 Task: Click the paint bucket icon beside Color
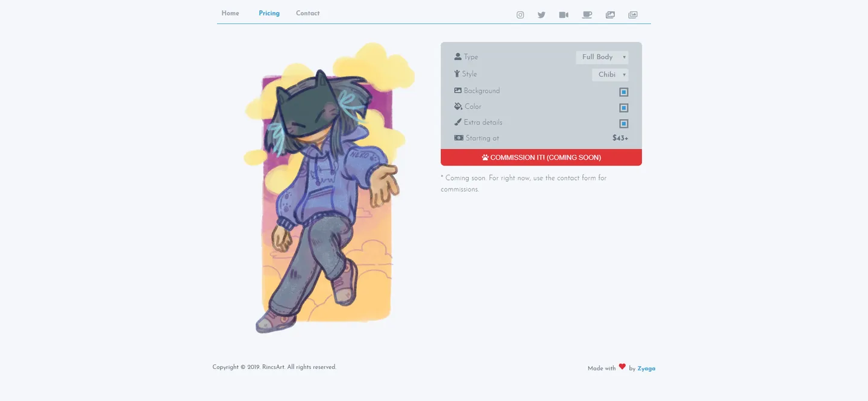point(458,107)
